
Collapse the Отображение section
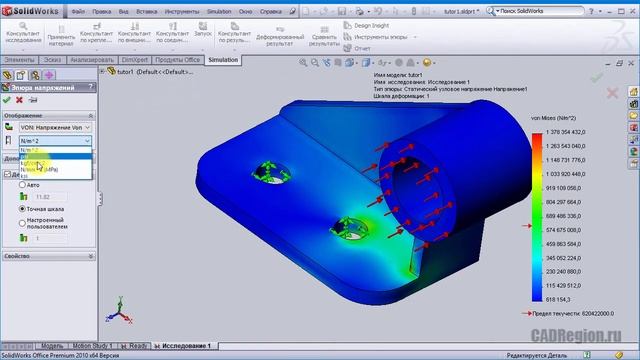pyautogui.click(x=91, y=116)
